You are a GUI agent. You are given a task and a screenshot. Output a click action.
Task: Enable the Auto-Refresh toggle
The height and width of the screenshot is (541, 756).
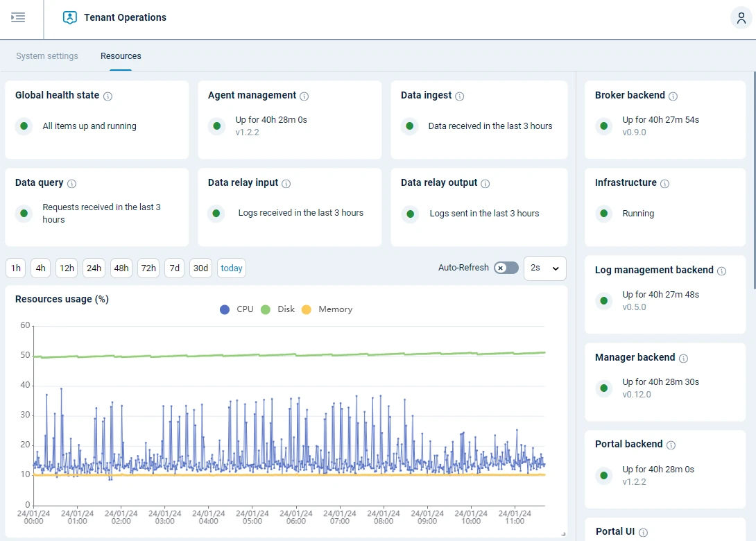[506, 268]
